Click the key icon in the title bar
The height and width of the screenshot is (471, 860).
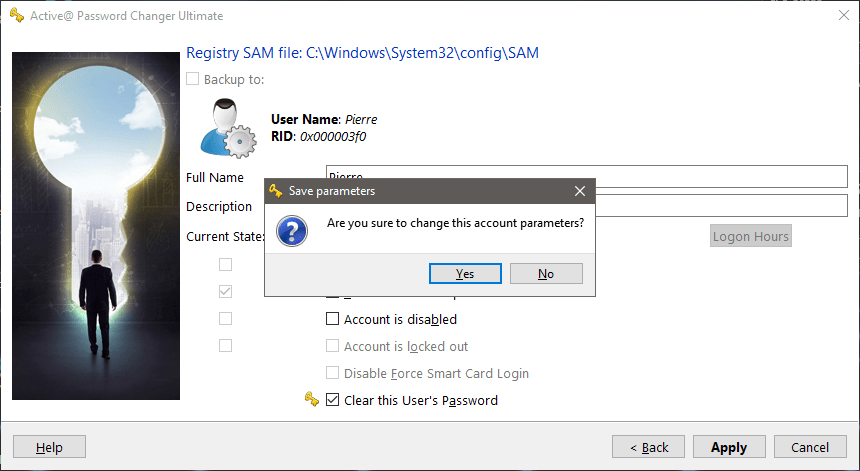coord(16,15)
